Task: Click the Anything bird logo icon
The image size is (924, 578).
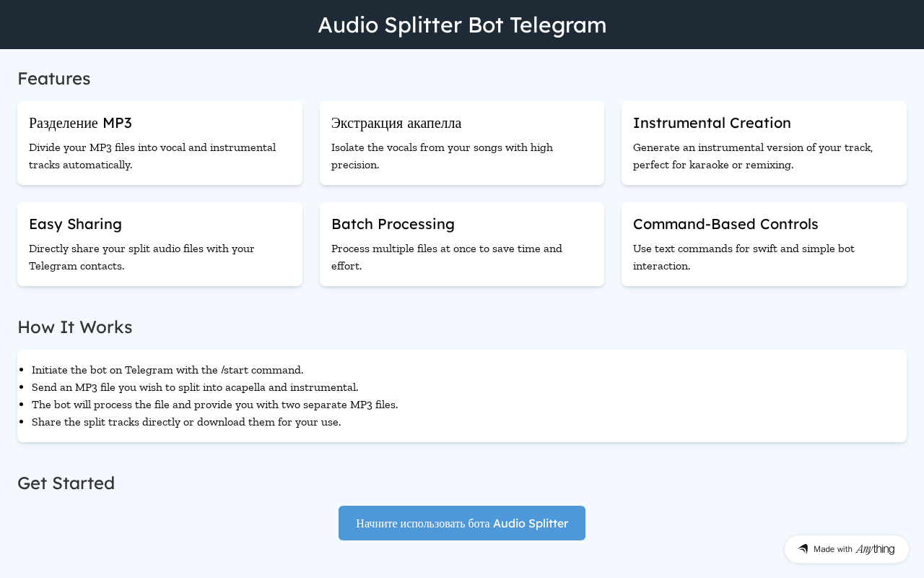Action: (x=803, y=549)
